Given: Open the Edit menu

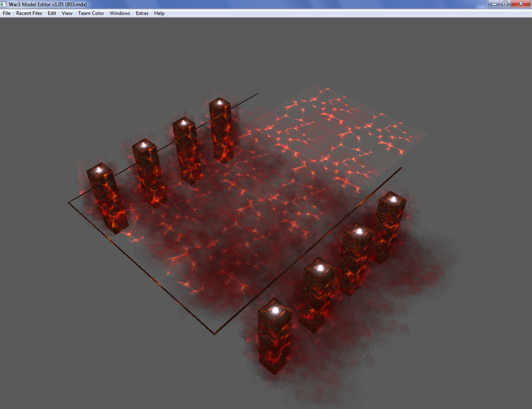Looking at the screenshot, I should pyautogui.click(x=52, y=13).
